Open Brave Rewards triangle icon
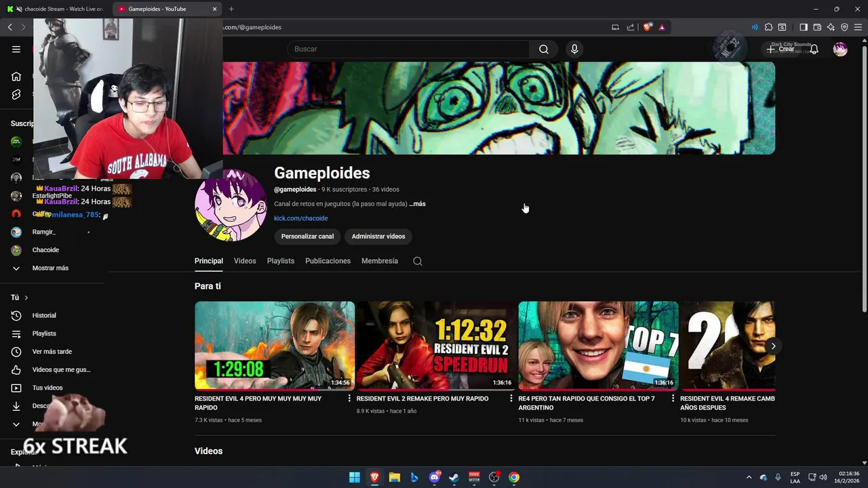Screen dimensions: 868x488 pyautogui.click(x=662, y=27)
